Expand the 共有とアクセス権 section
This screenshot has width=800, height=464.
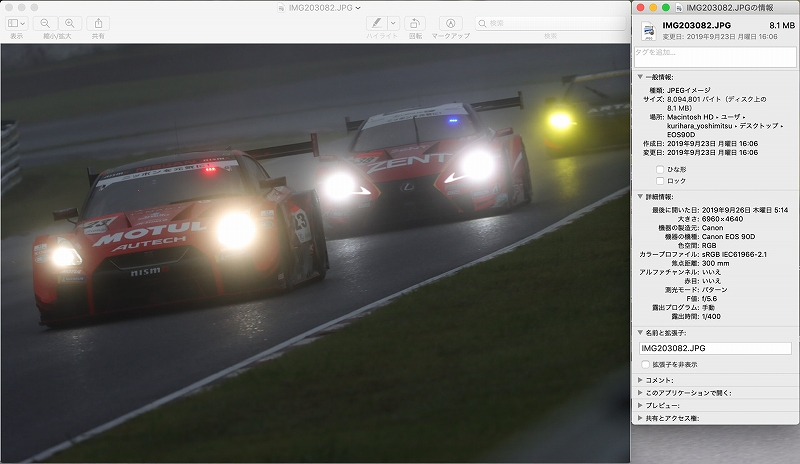640,418
